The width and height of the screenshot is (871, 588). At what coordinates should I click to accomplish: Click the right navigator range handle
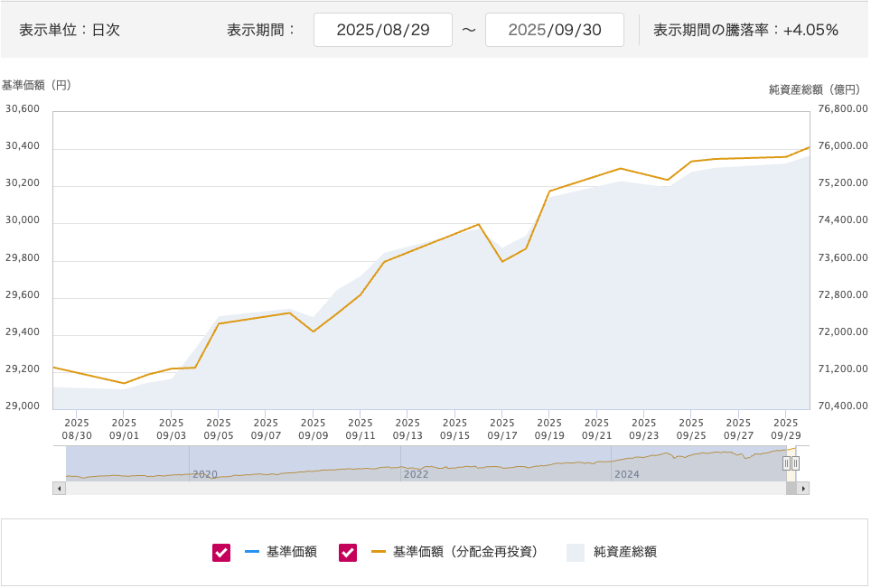795,463
